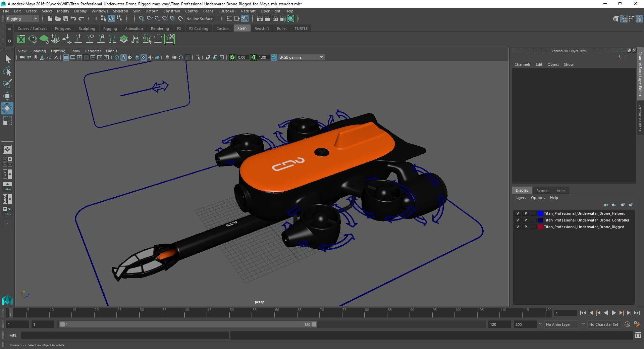
Task: Toggle viewport grid display
Action: click(x=66, y=57)
